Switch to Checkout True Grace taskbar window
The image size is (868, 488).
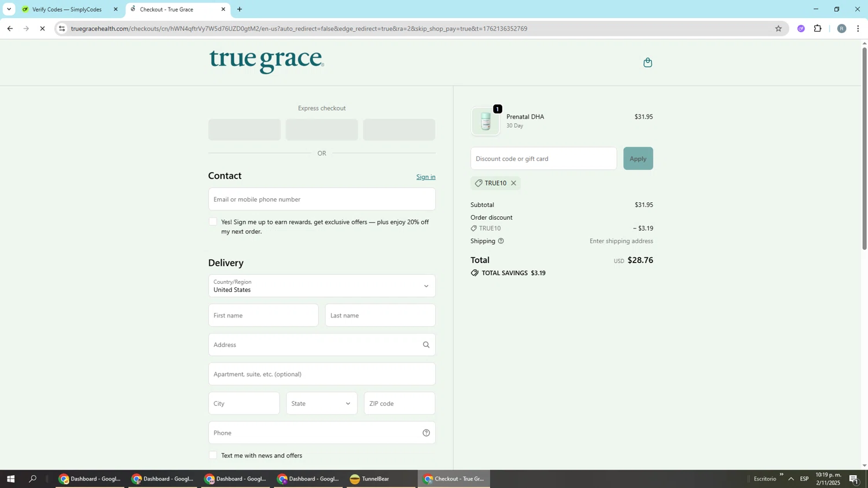point(454,479)
